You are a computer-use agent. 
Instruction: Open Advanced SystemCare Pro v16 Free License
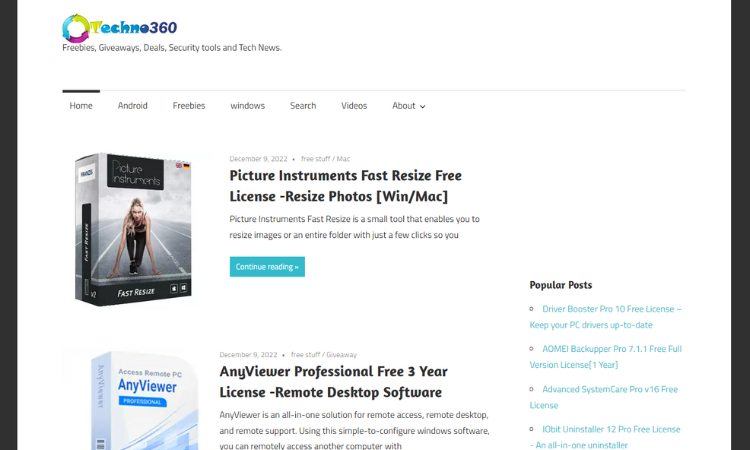604,397
